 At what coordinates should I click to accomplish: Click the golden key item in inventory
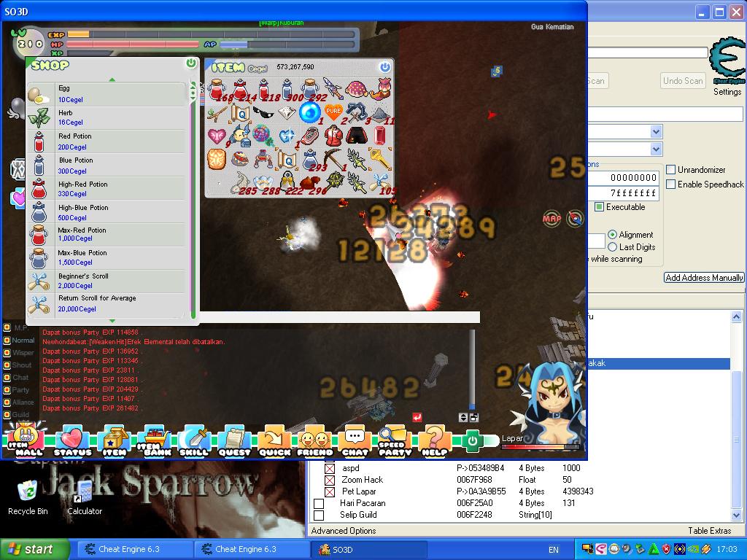point(379,159)
